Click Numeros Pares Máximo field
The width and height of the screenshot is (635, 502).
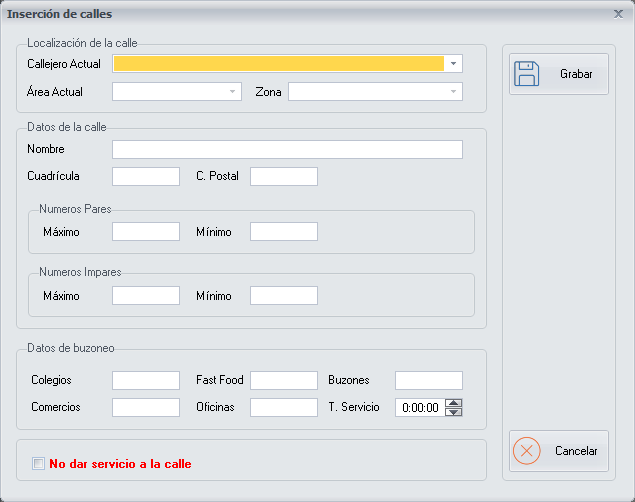tap(146, 232)
